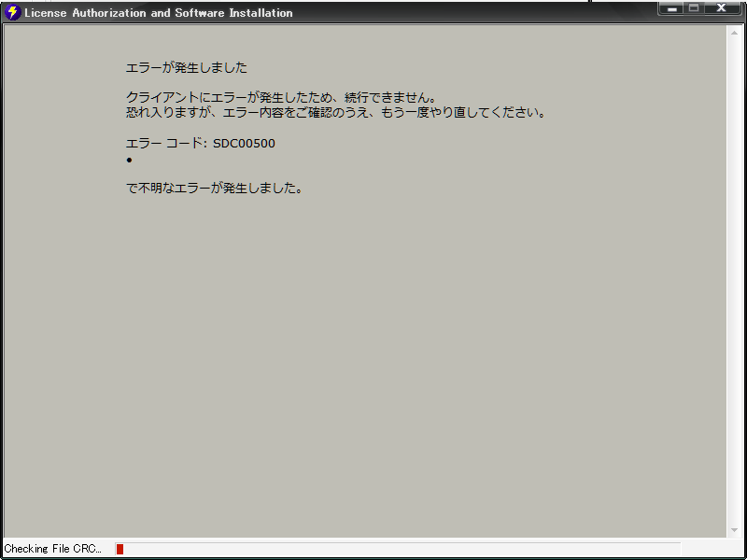
Task: Click the 'Checking File CRC...' status text
Action: (x=53, y=549)
